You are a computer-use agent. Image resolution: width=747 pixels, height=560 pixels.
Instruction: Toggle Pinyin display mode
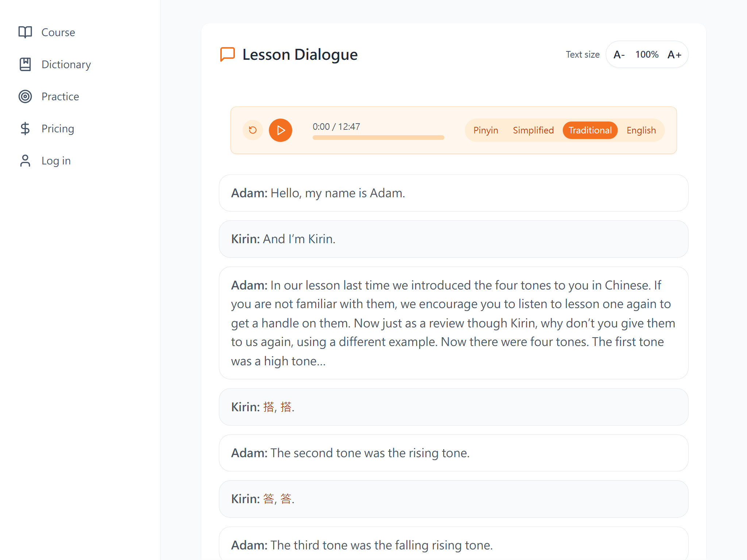pos(485,130)
